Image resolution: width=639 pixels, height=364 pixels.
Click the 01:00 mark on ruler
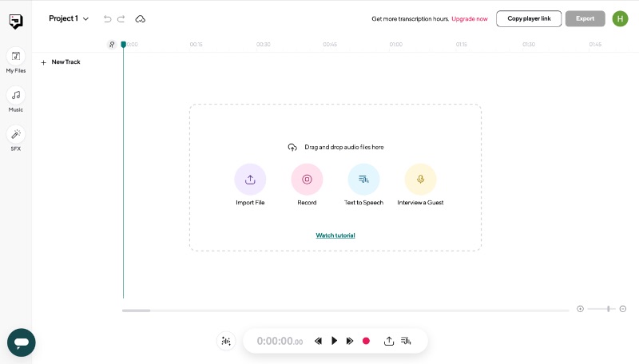395,45
